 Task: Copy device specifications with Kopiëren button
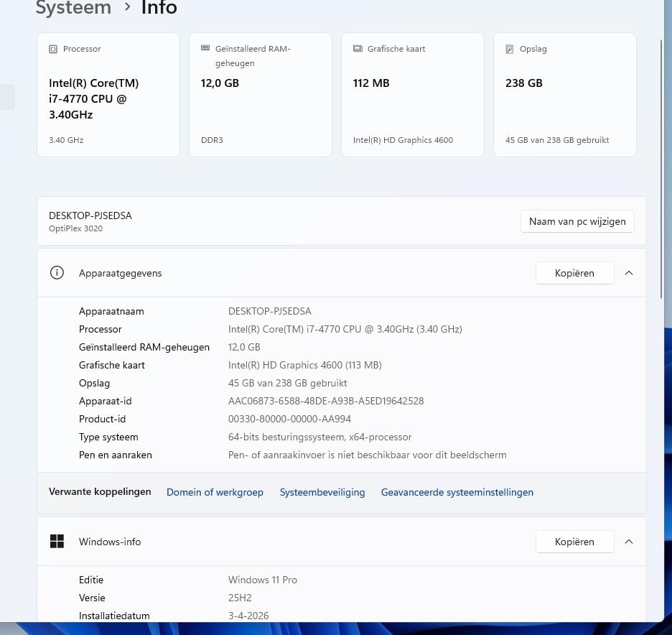tap(574, 273)
